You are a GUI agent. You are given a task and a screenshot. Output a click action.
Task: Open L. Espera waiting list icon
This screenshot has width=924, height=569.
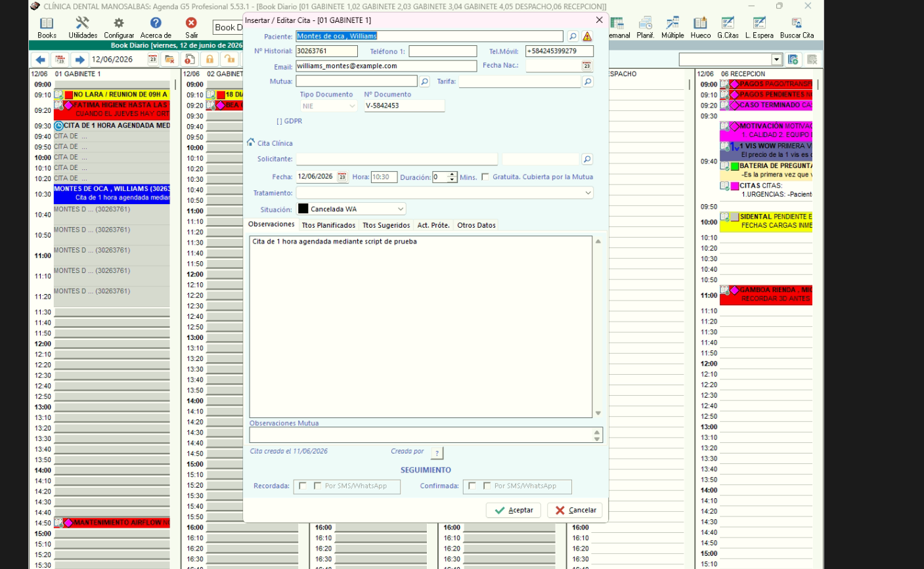759,27
